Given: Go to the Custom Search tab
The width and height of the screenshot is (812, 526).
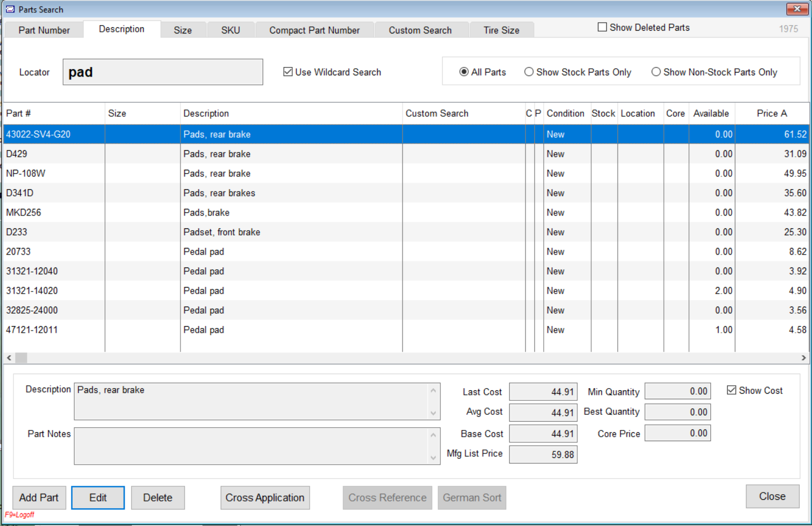Looking at the screenshot, I should coord(420,30).
